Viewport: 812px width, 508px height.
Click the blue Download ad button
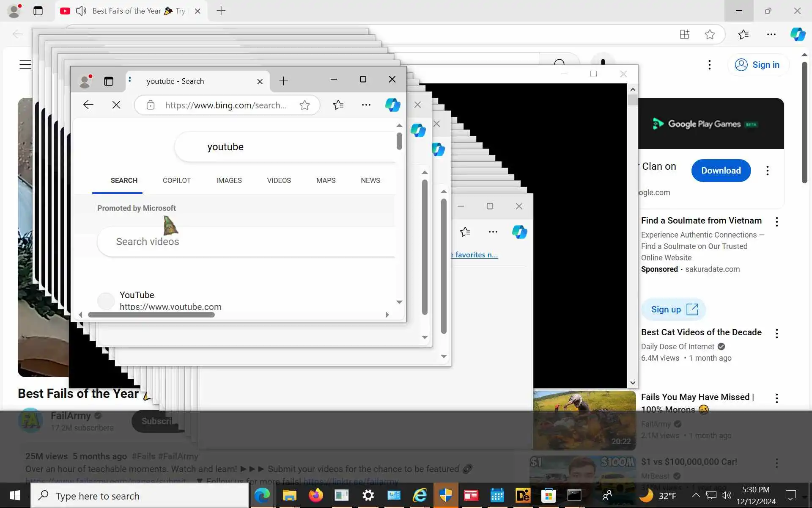[x=721, y=171]
